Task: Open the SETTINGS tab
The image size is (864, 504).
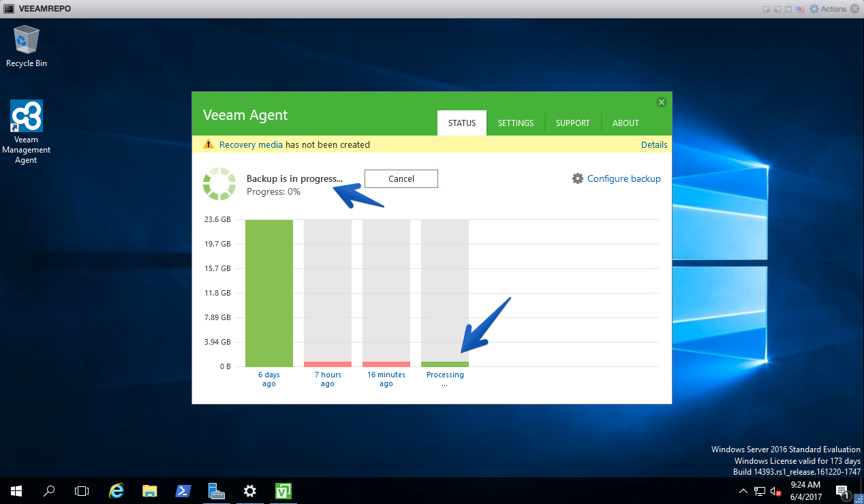Action: pyautogui.click(x=516, y=123)
